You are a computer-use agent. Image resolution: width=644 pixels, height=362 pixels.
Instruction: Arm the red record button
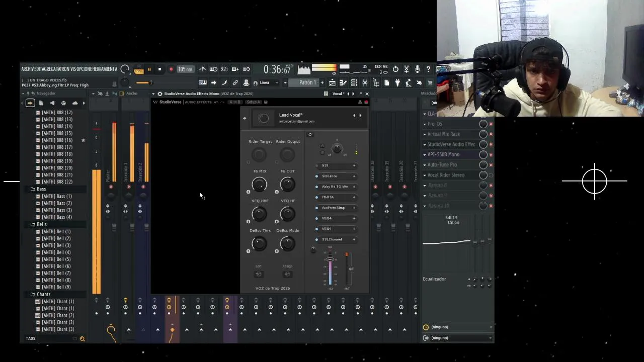point(171,69)
